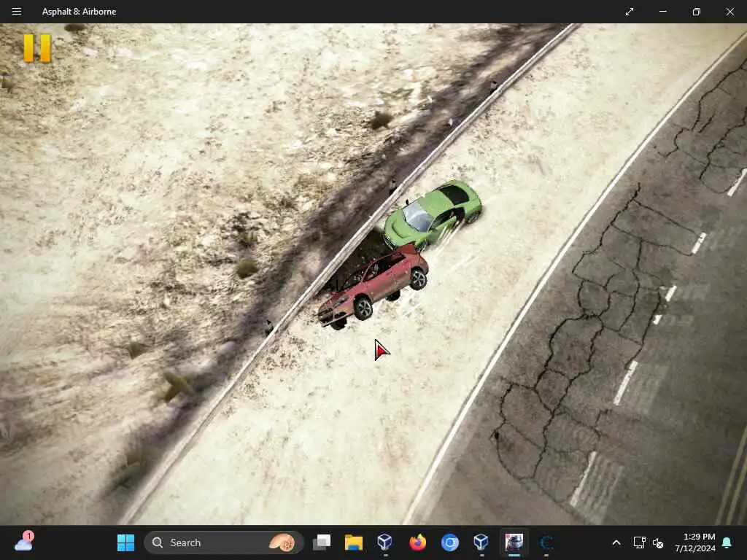This screenshot has width=747, height=560.
Task: Open the first cube app on taskbar
Action: click(x=385, y=542)
